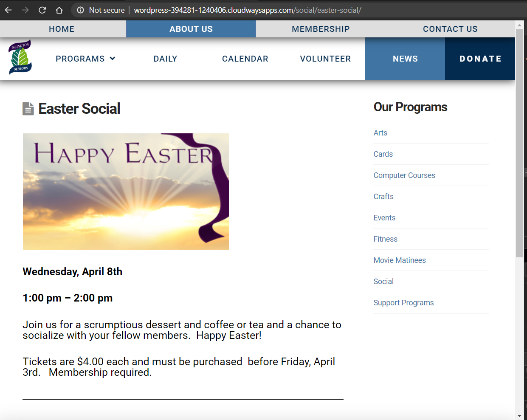Click the Happy Easter sunrise image

coord(126,192)
